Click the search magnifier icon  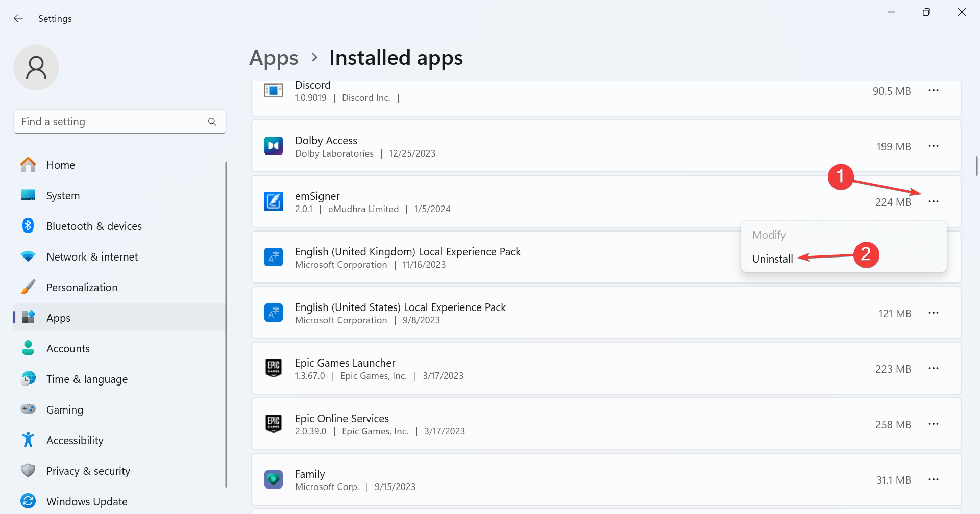(212, 122)
